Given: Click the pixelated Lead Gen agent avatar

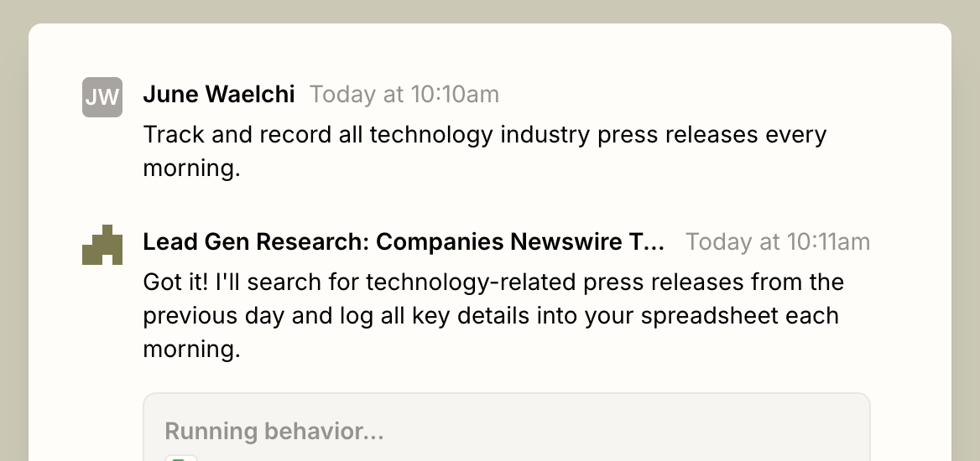Looking at the screenshot, I should tap(102, 244).
